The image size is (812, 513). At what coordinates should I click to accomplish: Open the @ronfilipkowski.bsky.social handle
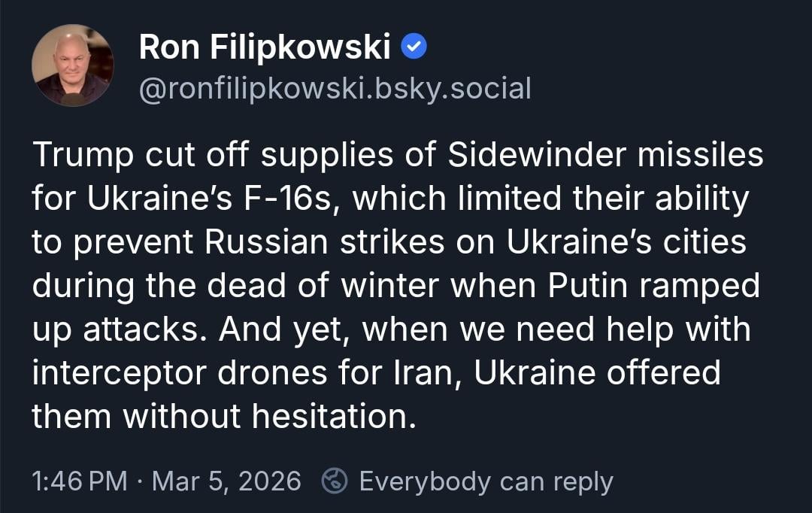tap(335, 88)
